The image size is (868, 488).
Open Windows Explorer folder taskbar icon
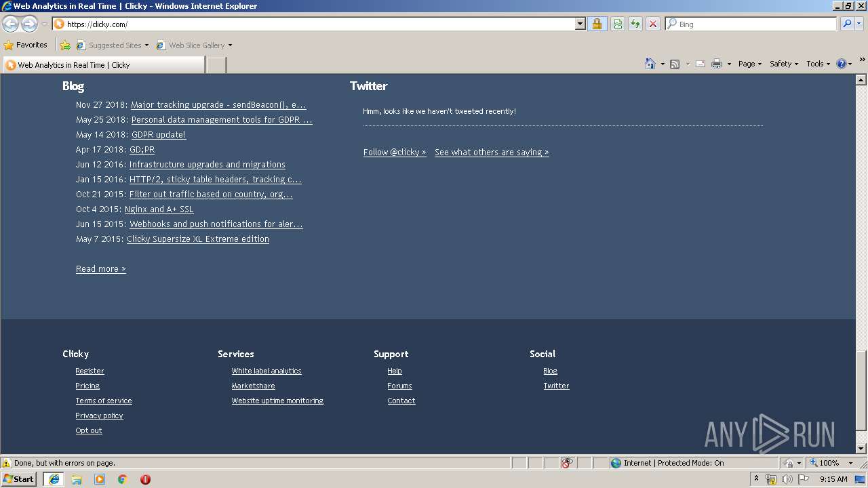(77, 479)
